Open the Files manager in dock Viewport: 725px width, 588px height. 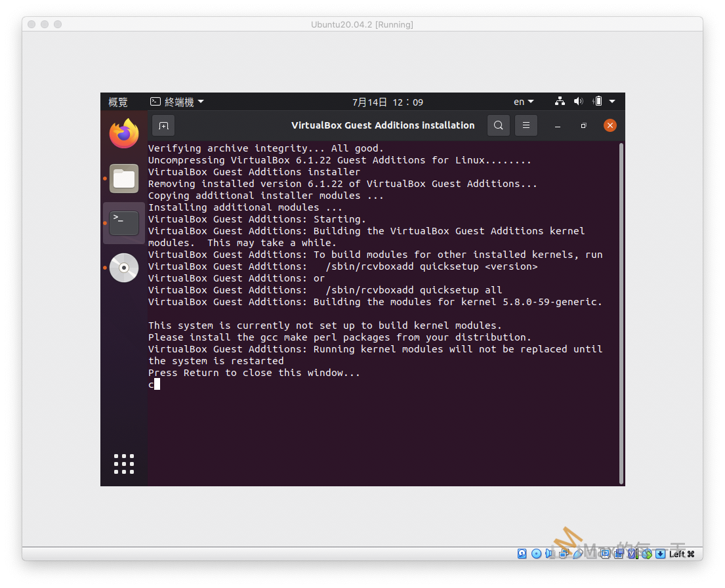pos(124,178)
